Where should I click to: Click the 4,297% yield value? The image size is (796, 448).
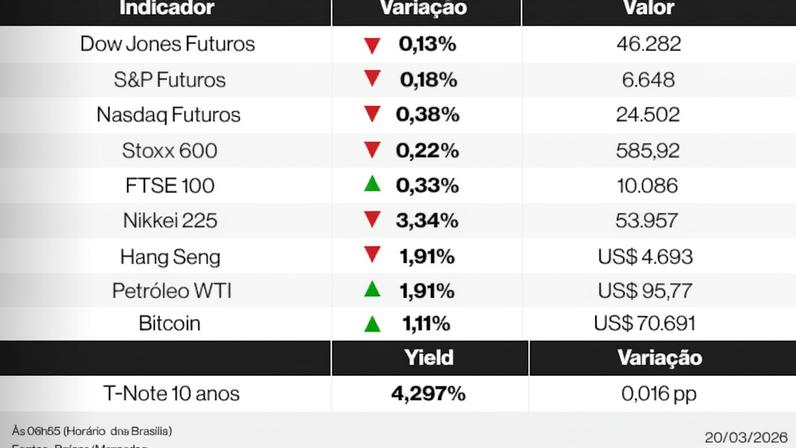click(x=428, y=393)
